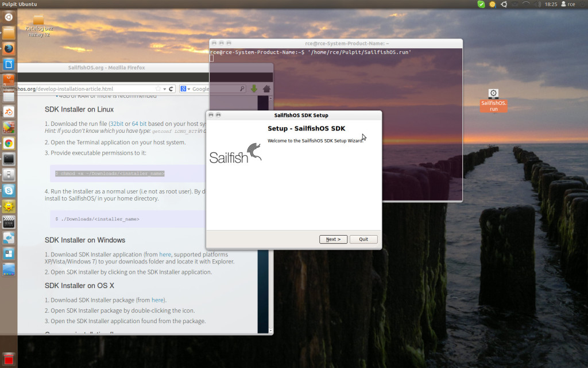Launch Firefox from the Unity launcher
The image size is (588, 368).
pyautogui.click(x=9, y=48)
